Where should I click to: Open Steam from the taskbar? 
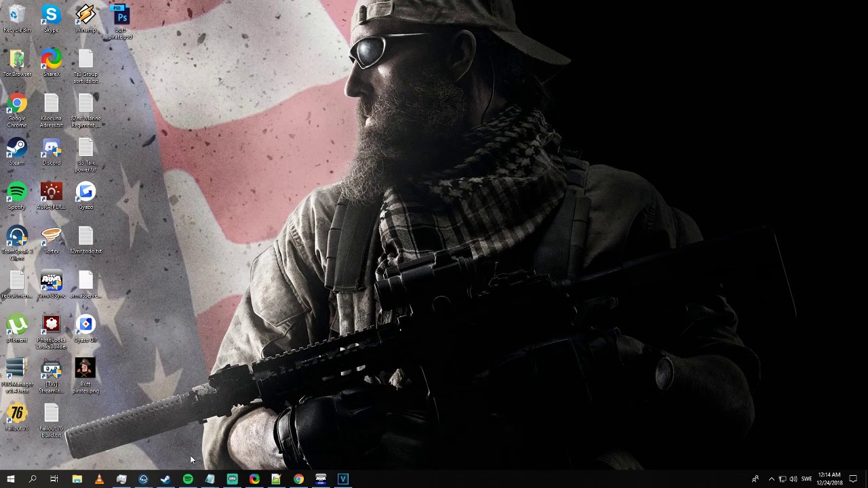point(165,479)
